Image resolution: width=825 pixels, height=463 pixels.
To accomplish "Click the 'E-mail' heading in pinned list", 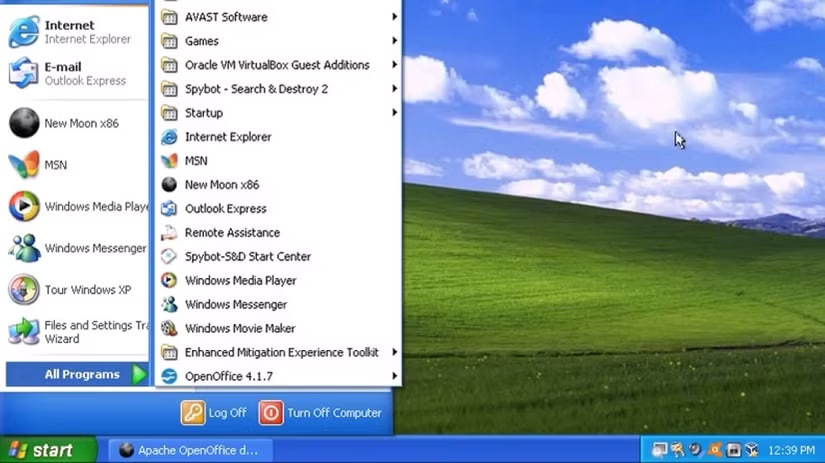I will pyautogui.click(x=63, y=67).
